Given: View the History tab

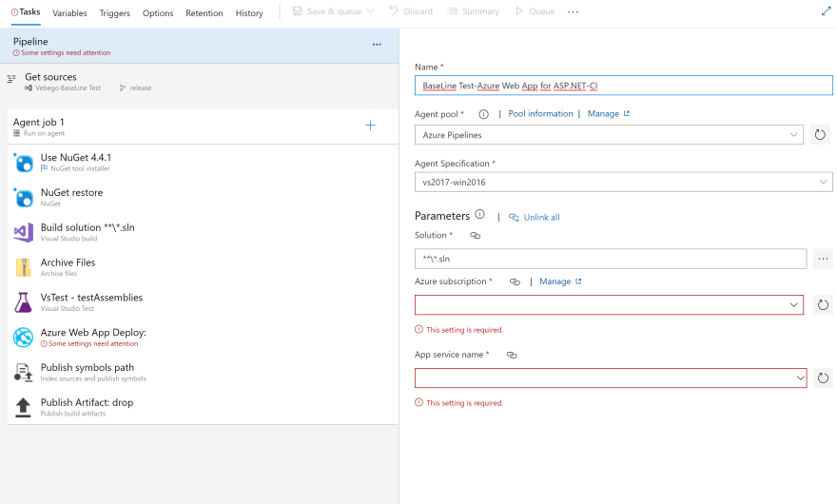Looking at the screenshot, I should [x=249, y=12].
